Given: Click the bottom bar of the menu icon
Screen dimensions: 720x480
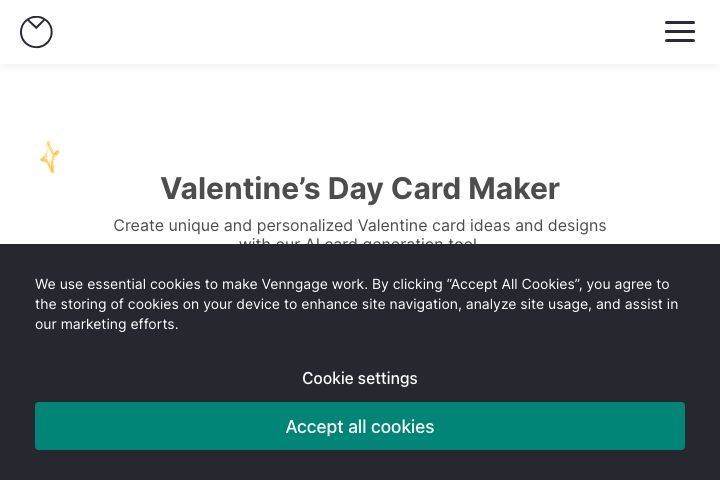Looking at the screenshot, I should click(680, 40).
